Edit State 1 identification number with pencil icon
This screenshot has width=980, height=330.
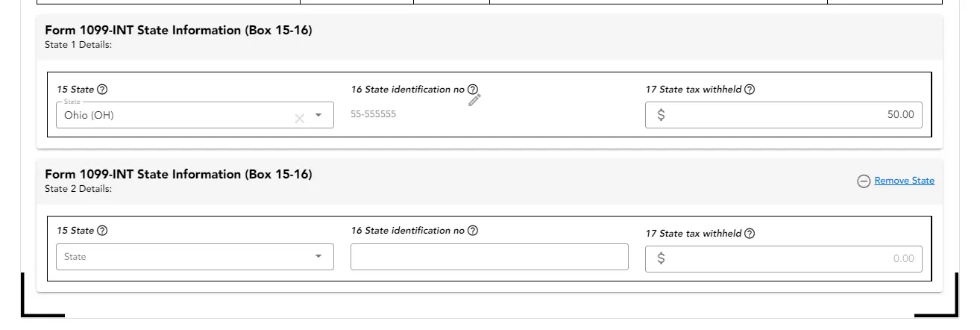(474, 100)
